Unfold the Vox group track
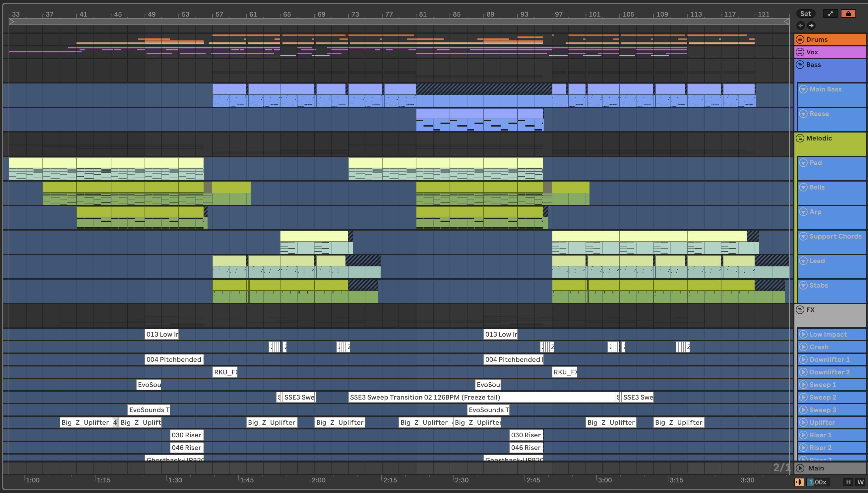 (x=800, y=52)
